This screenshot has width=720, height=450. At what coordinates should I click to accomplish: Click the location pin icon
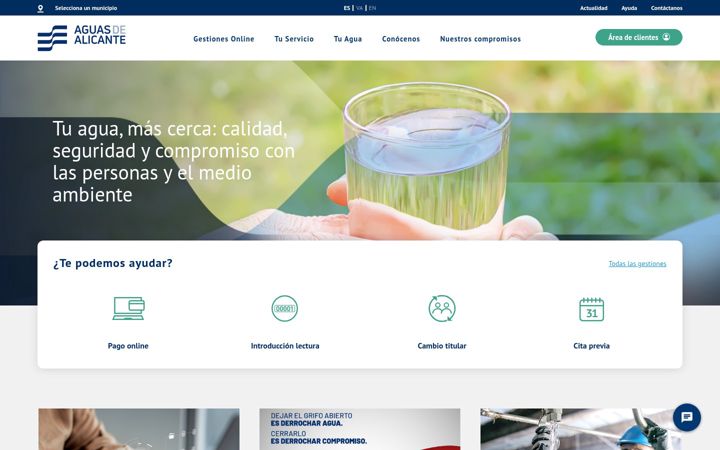[40, 8]
